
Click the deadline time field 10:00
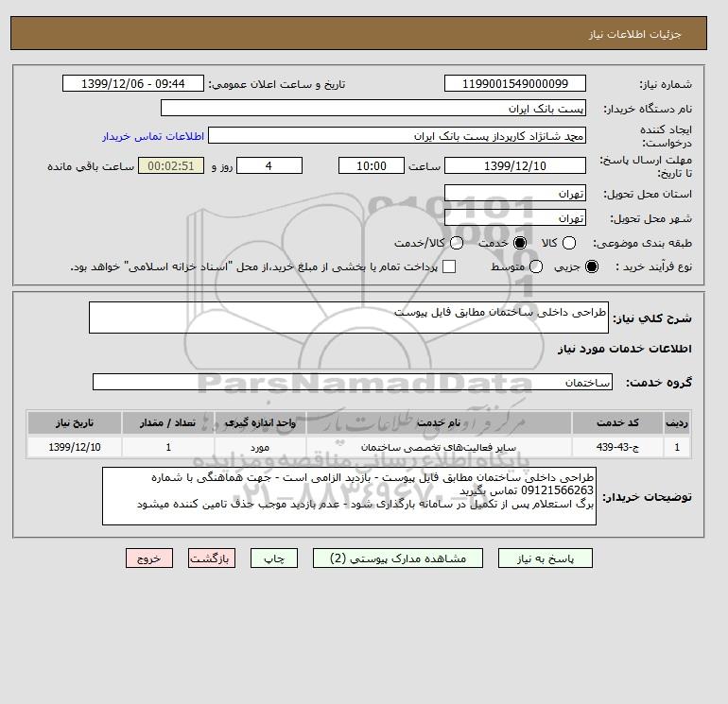tap(372, 165)
